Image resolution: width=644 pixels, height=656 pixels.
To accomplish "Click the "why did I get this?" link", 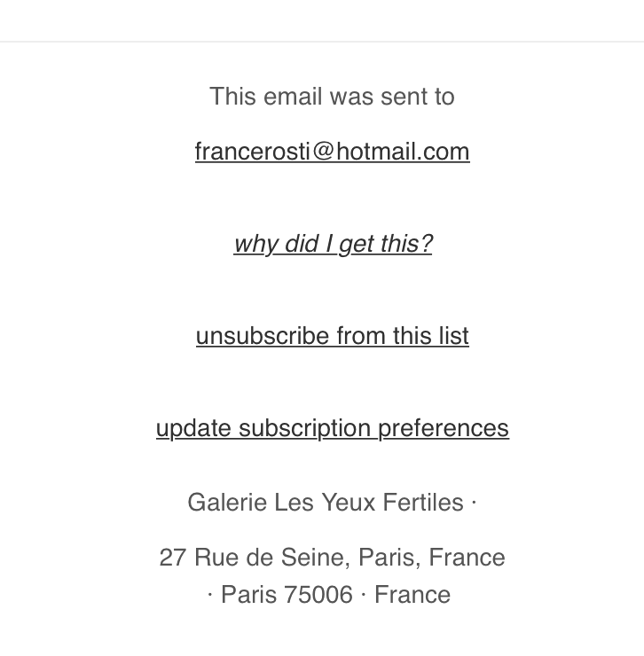I will click(333, 244).
